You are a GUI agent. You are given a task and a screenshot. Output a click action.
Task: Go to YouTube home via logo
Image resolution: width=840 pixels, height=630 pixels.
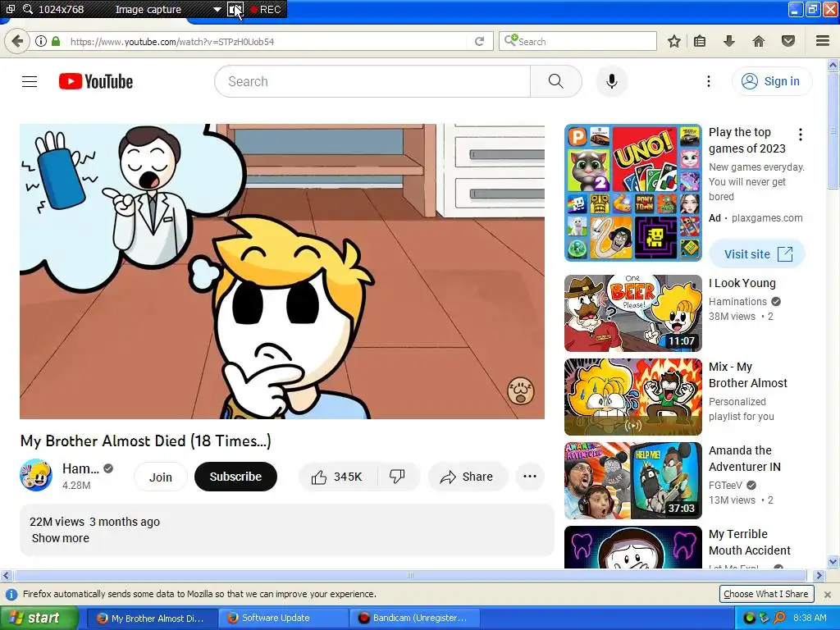96,81
